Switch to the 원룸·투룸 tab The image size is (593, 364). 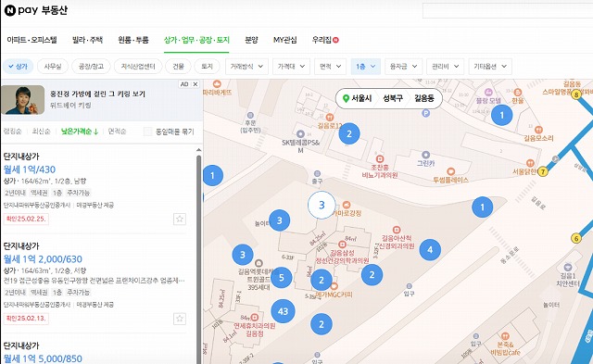pyautogui.click(x=133, y=40)
